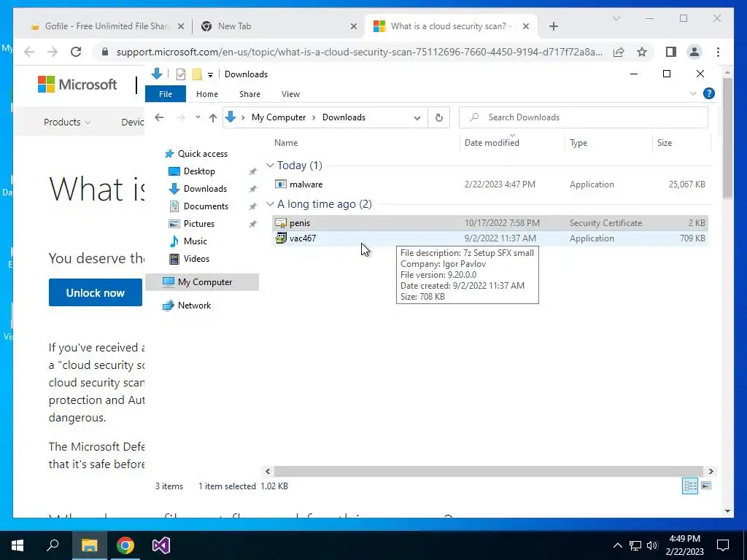Open Music in the navigation pane
The height and width of the screenshot is (560, 747).
pos(196,241)
